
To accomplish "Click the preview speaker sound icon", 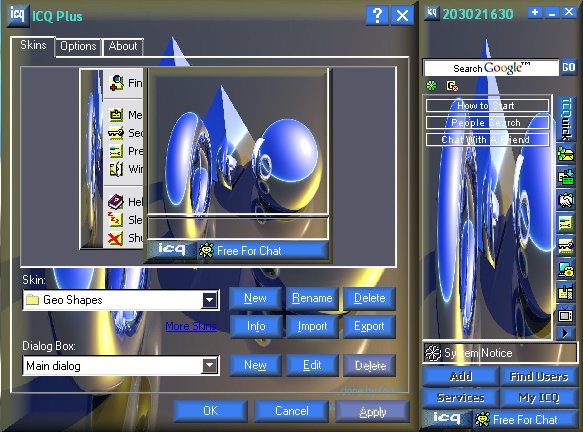I will pyautogui.click(x=116, y=169).
